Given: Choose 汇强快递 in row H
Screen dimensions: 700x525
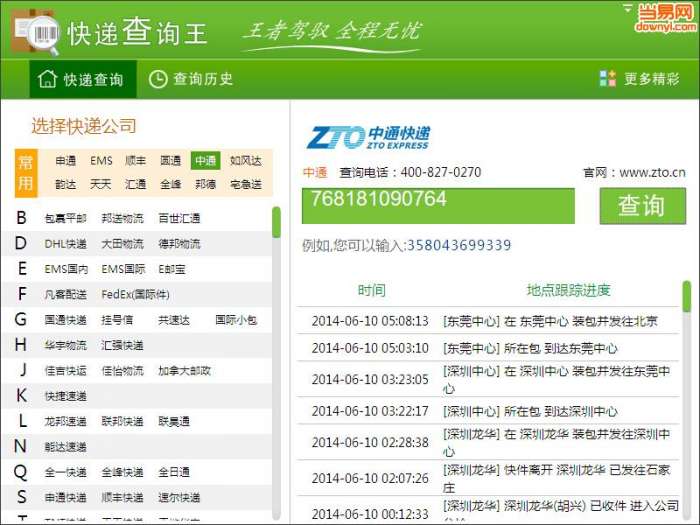Looking at the screenshot, I should click(x=122, y=345).
